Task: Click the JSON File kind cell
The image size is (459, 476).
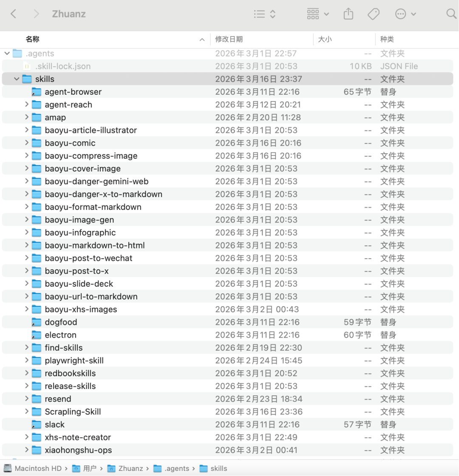Action: pos(399,67)
